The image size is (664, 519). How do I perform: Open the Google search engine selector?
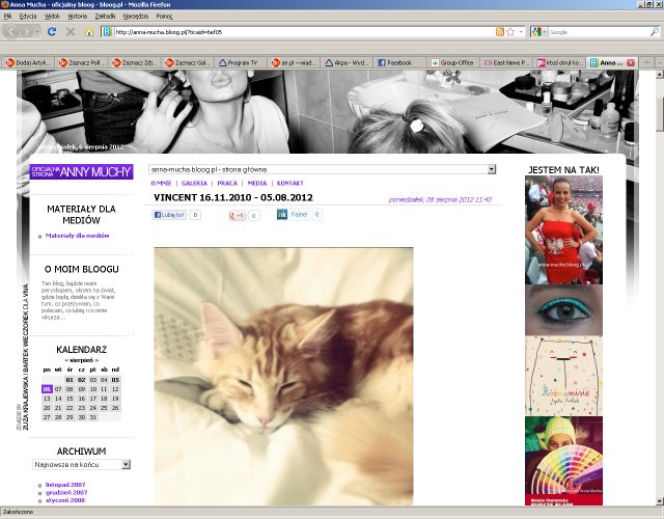pos(539,32)
